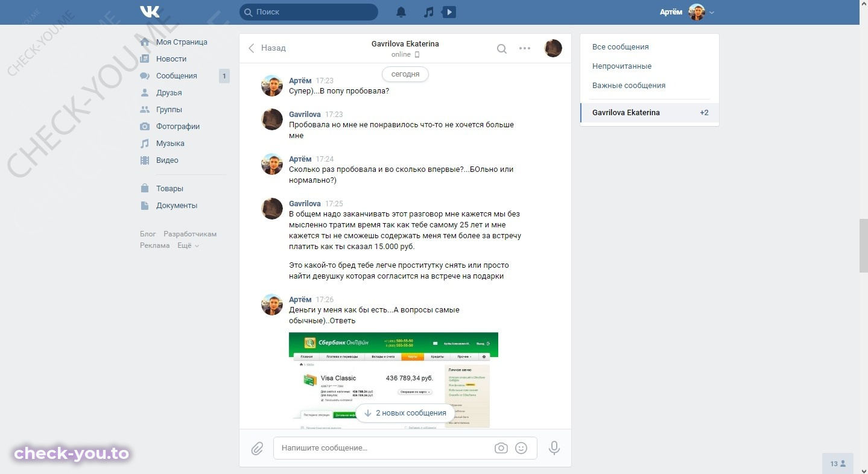This screenshot has height=474, width=868.
Task: Click the video play icon in header
Action: pyautogui.click(x=448, y=12)
